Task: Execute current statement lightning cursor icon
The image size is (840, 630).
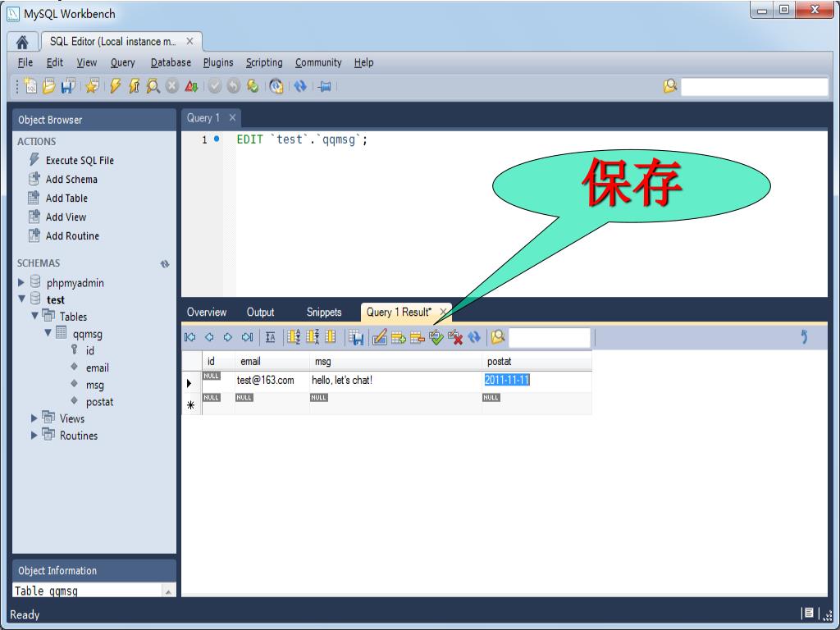Action: pyautogui.click(x=134, y=85)
